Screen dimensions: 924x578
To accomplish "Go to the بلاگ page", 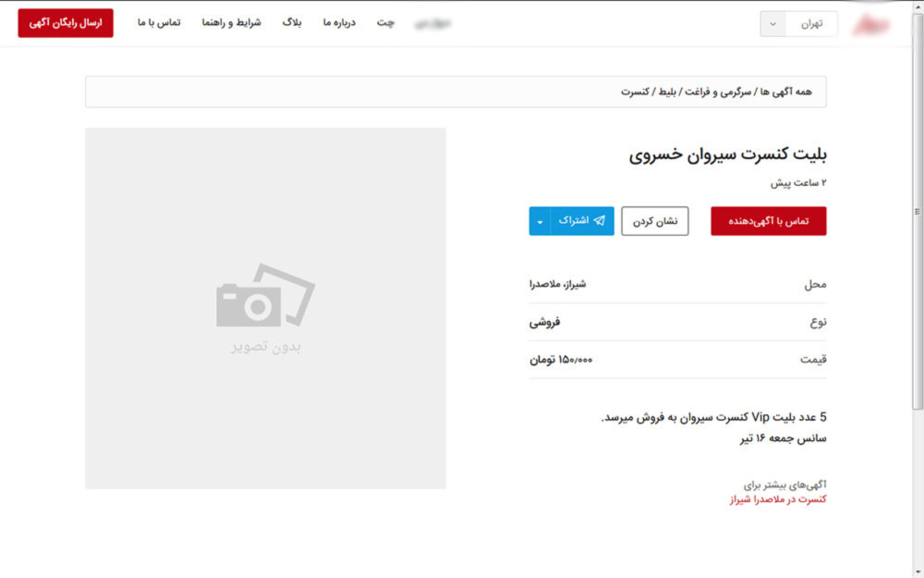I will pos(292,22).
